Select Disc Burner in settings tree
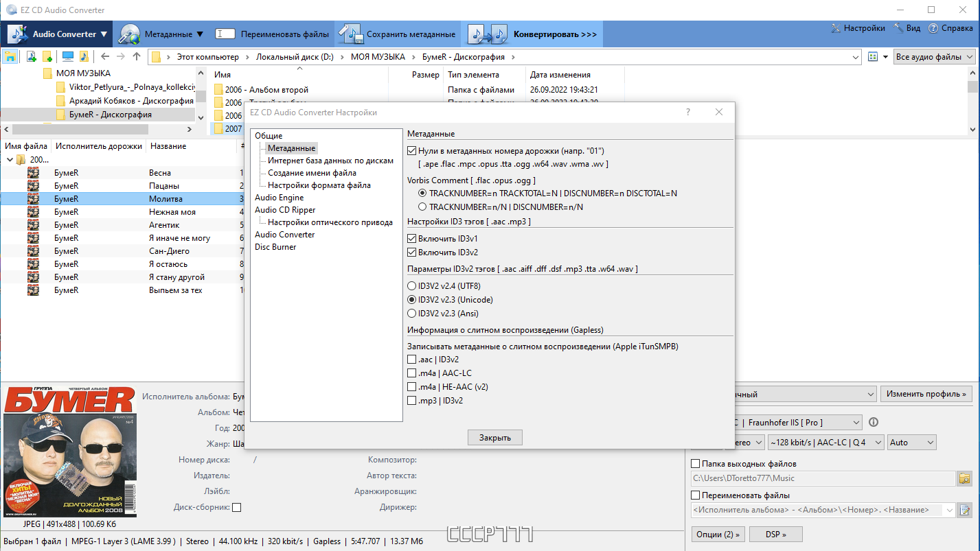Viewport: 980px width, 551px height. pyautogui.click(x=275, y=247)
